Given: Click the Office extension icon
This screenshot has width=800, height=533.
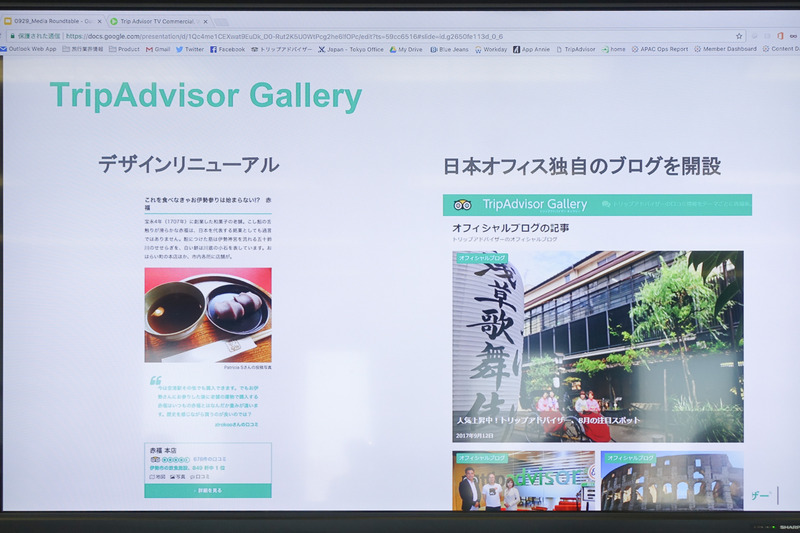Looking at the screenshot, I should tap(780, 36).
